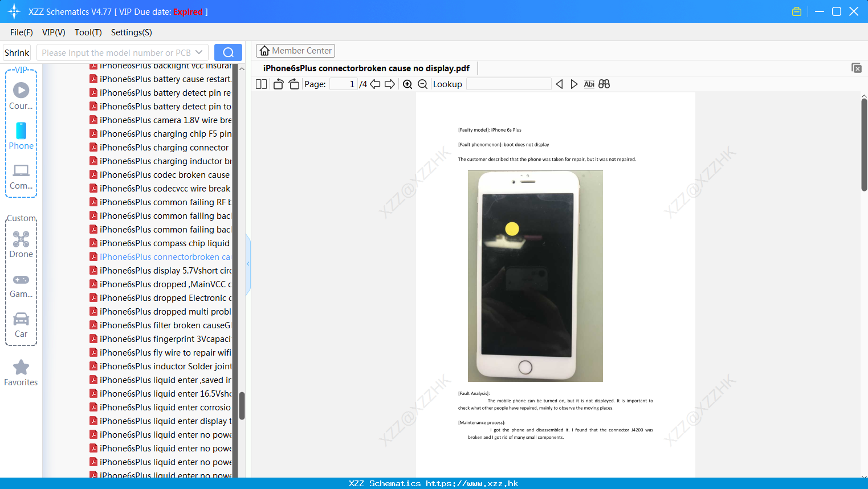Open iPhone6sPlus fly wire to repair wifi
Screen dimensions: 868x489
161,353
